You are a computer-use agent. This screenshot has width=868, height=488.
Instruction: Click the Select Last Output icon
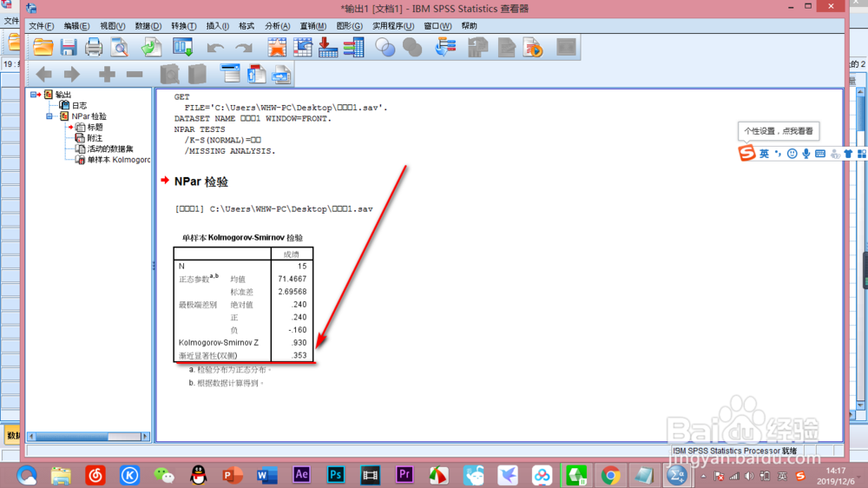tap(445, 47)
